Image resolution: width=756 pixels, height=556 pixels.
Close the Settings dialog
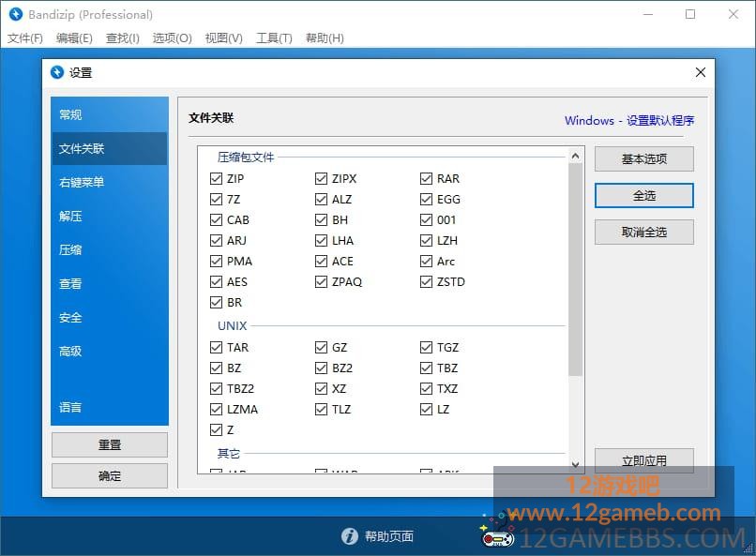tap(701, 72)
